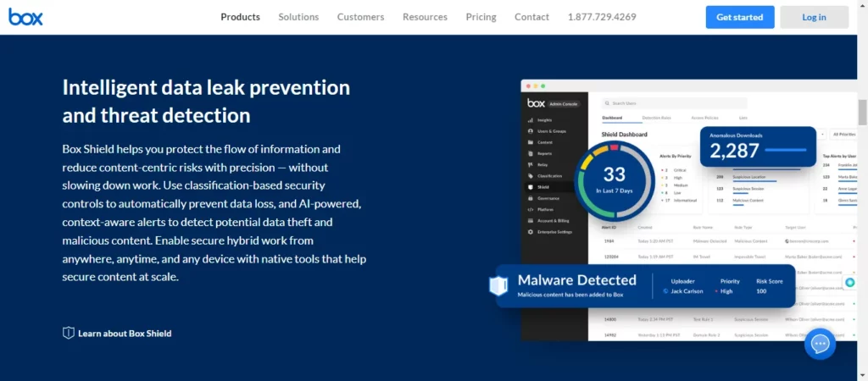This screenshot has height=381, width=868.
Task: Click the green window dot on dashboard mockup
Action: 543,86
